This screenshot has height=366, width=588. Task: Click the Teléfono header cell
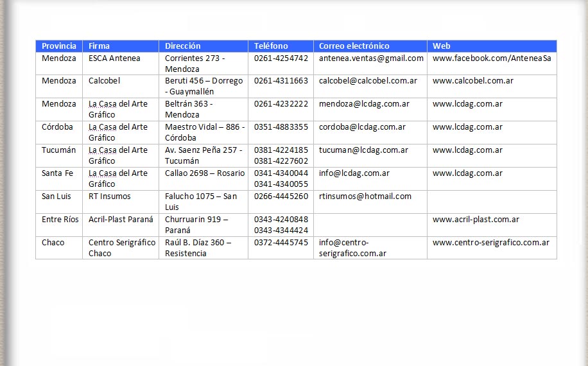pyautogui.click(x=271, y=46)
